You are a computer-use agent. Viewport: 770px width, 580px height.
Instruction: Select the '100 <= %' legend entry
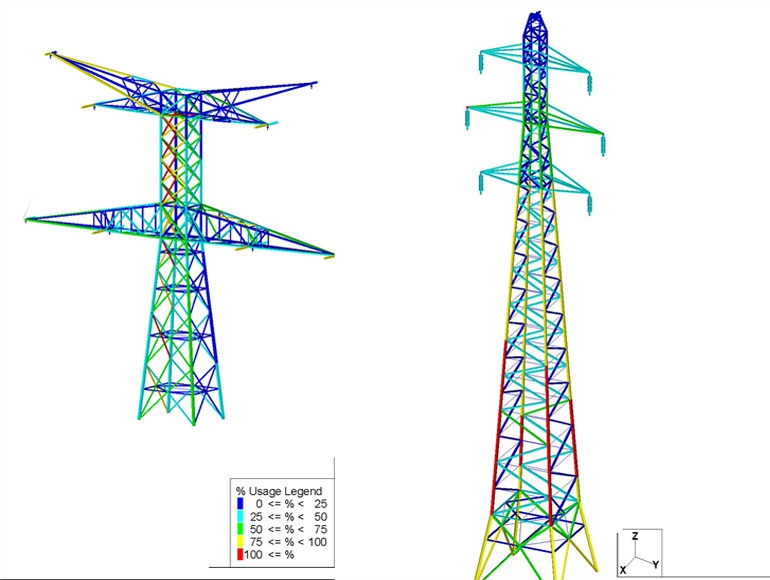click(x=269, y=555)
